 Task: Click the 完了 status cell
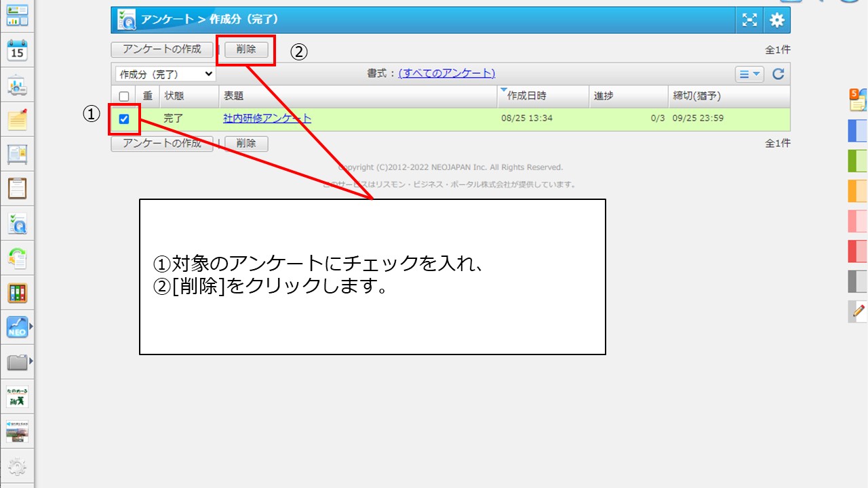[x=174, y=119]
